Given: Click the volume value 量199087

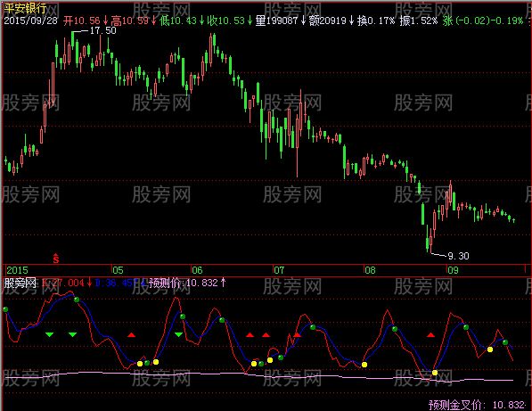Looking at the screenshot, I should pos(276,21).
